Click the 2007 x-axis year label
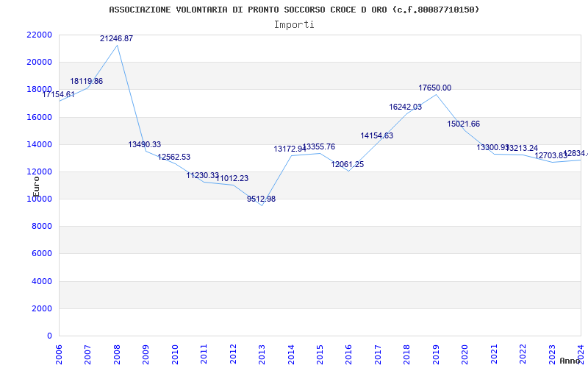The height and width of the screenshot is (368, 588). coord(88,354)
